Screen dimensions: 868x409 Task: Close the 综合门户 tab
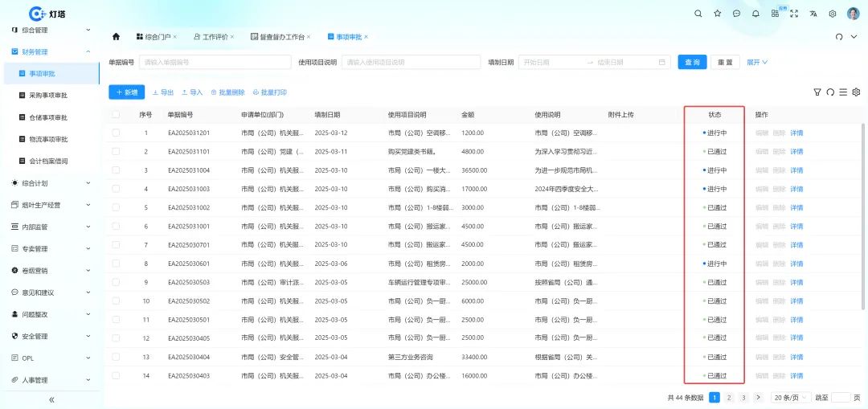coord(175,36)
